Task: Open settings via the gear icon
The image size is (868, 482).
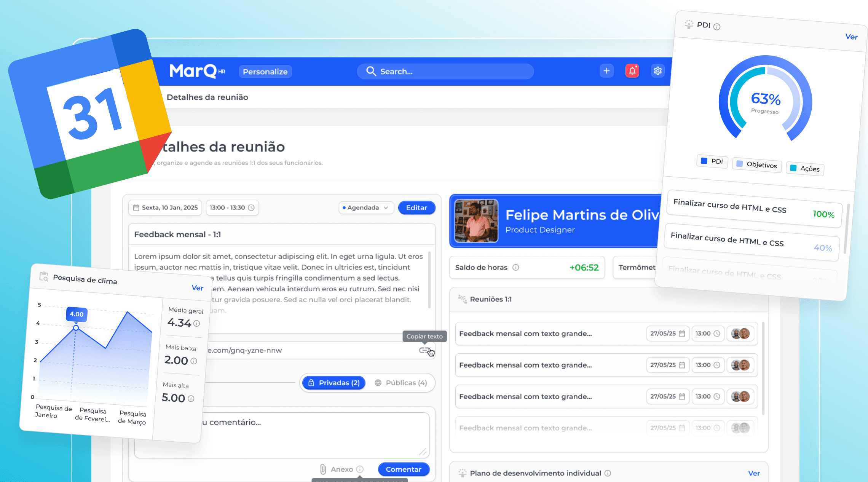Action: [657, 71]
